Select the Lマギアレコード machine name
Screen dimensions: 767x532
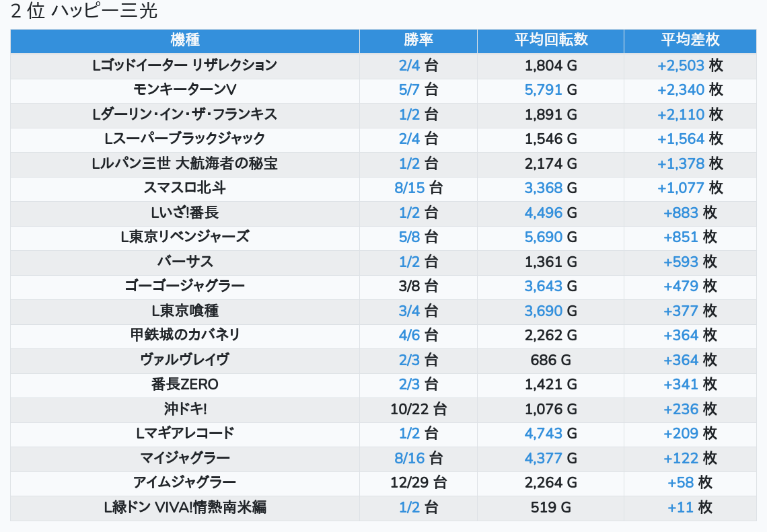coord(185,434)
